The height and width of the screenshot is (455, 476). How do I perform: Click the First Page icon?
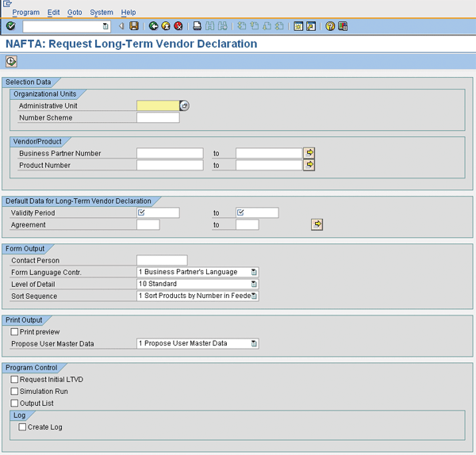coord(242,26)
